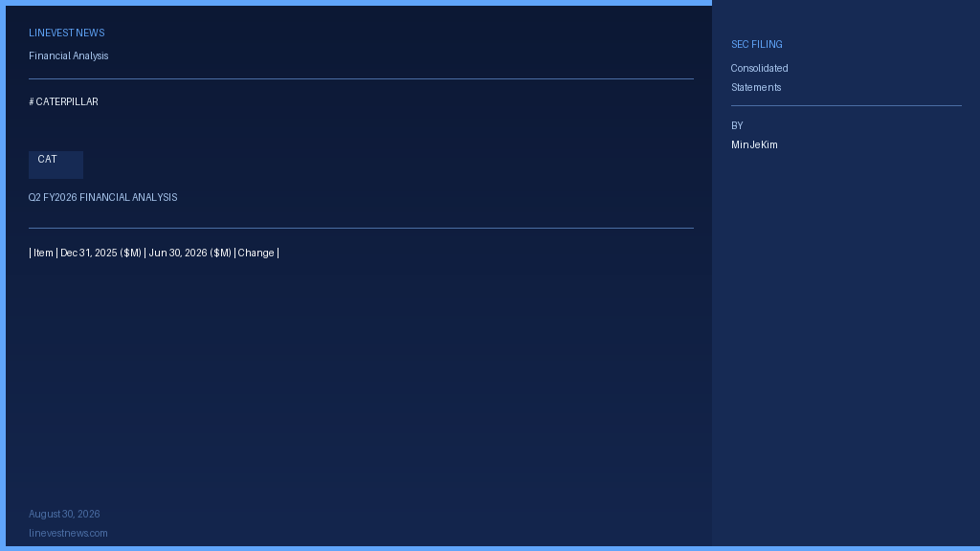Click the table header row starting with Item
This screenshot has width=980, height=551.
point(154,253)
